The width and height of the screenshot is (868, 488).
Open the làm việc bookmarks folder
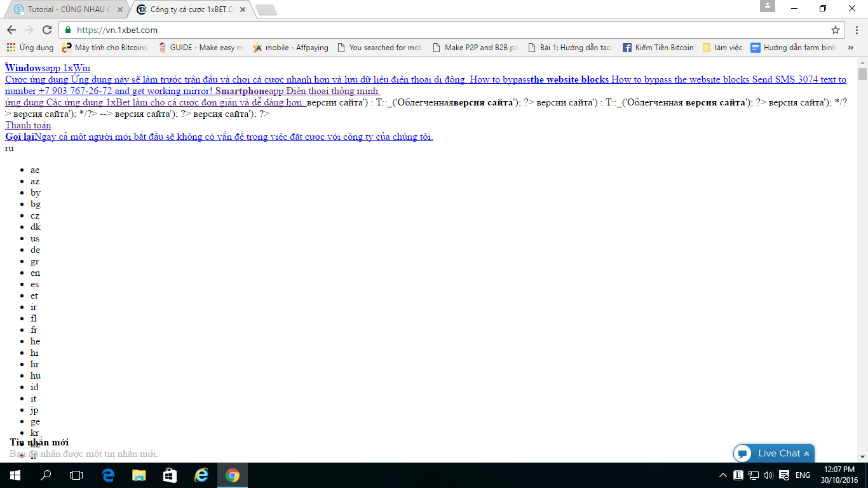[x=722, y=48]
